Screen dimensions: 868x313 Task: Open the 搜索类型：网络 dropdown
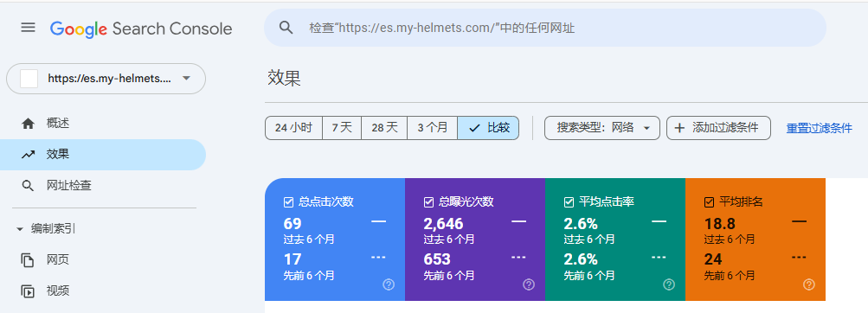(601, 128)
